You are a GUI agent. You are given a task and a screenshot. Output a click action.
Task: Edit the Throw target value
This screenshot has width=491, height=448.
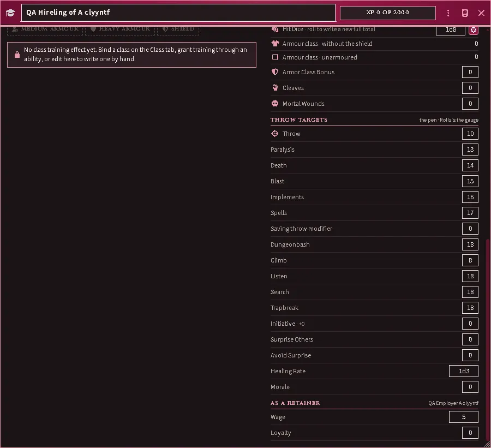(x=470, y=134)
